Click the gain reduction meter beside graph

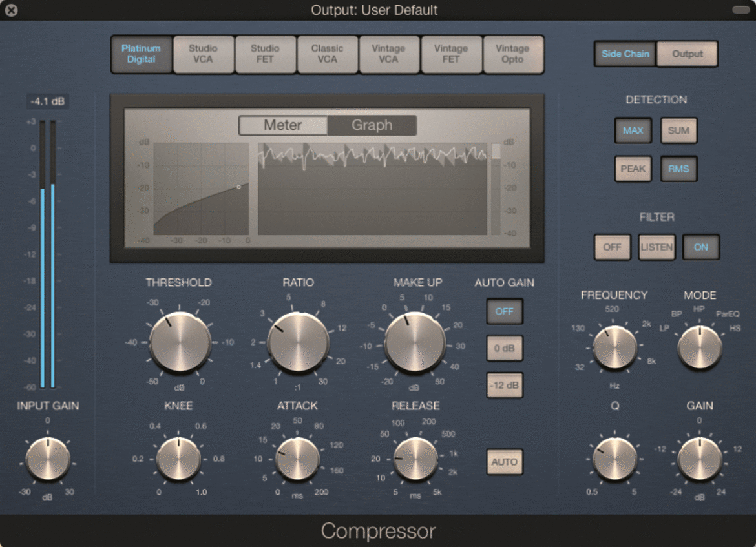(x=496, y=189)
